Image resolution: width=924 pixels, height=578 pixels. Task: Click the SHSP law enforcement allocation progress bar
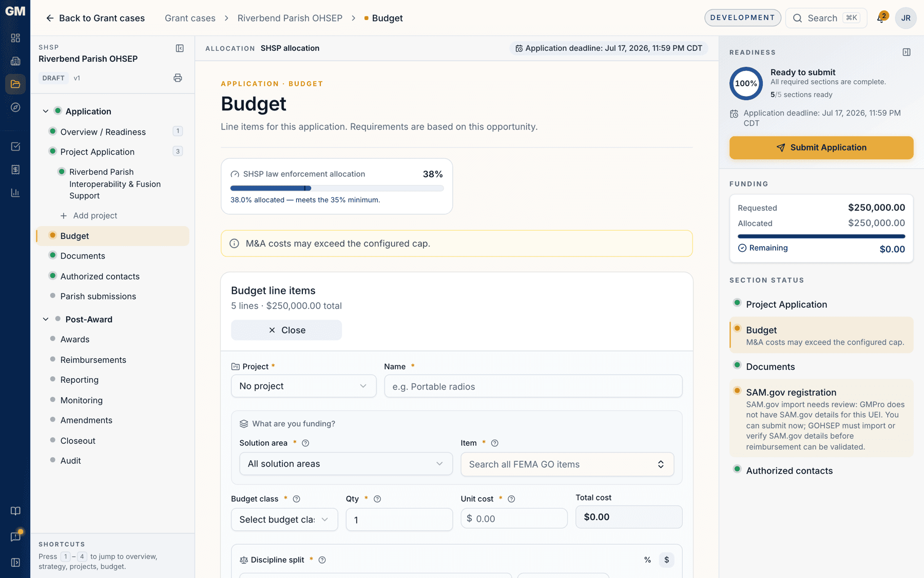(337, 189)
